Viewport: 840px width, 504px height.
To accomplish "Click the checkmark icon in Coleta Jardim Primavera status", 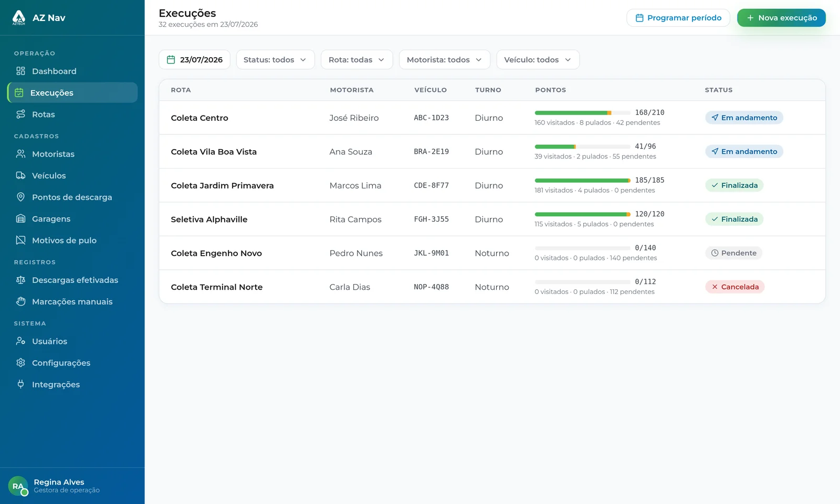I will [715, 185].
